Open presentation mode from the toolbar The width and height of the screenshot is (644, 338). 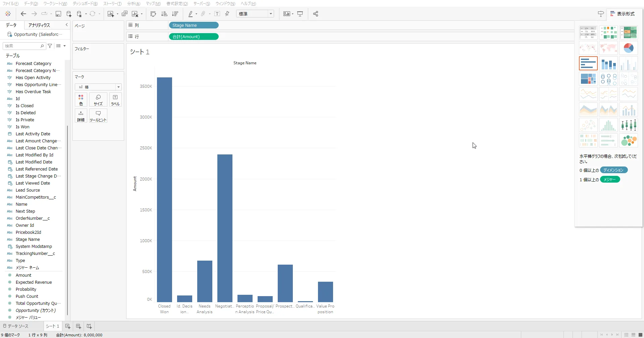(300, 14)
